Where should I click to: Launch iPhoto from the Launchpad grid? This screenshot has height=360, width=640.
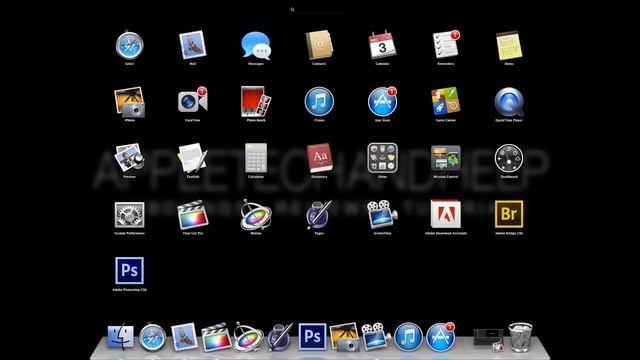(129, 102)
